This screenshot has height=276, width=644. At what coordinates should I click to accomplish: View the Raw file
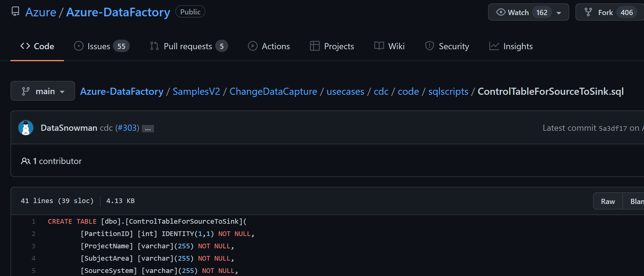tap(608, 201)
